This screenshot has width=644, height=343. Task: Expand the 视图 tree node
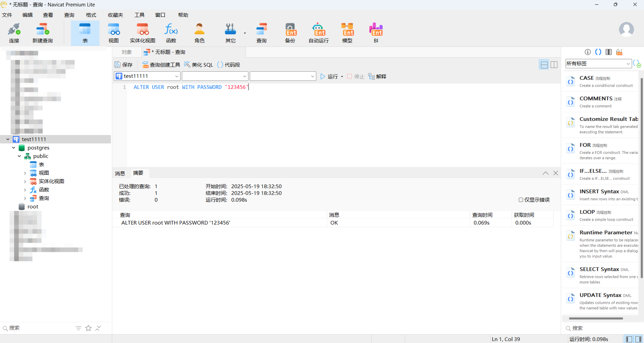click(x=25, y=173)
